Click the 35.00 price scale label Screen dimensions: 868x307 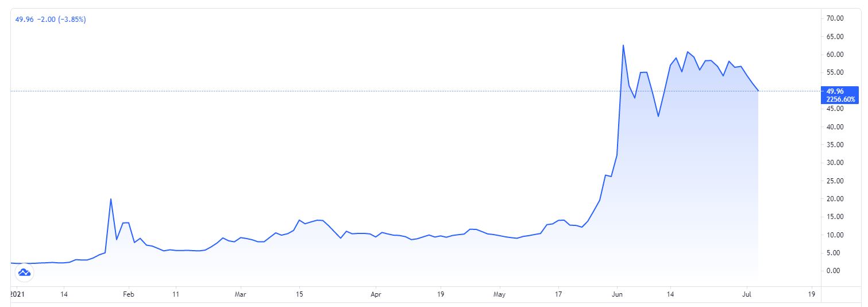coord(835,145)
